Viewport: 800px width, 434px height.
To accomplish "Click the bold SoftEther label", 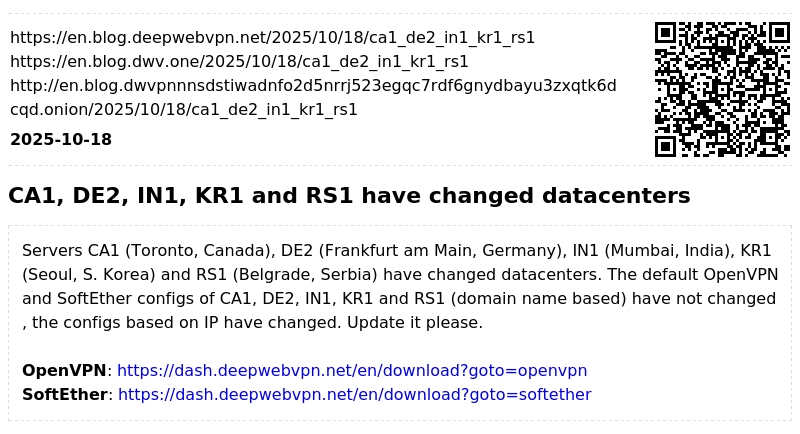I will (x=65, y=395).
